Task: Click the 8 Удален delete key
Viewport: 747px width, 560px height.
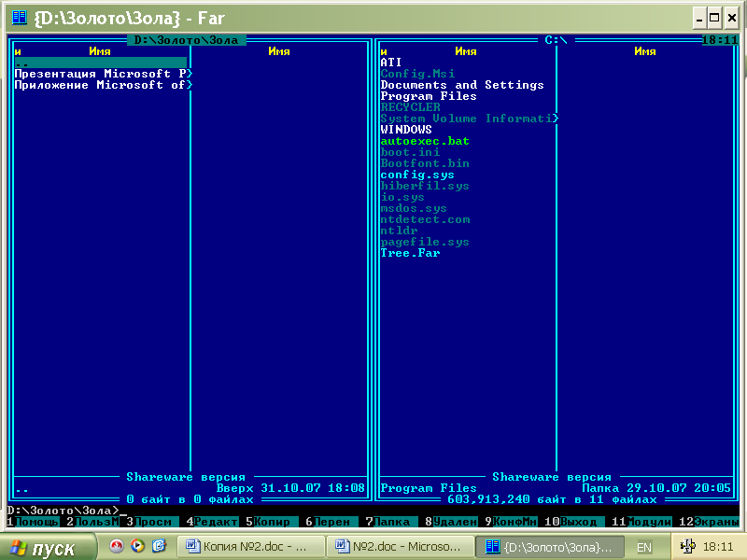Action: point(451,522)
